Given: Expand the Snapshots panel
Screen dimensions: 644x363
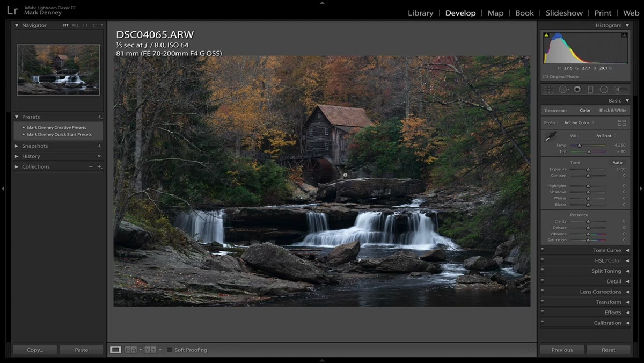Looking at the screenshot, I should coord(17,146).
